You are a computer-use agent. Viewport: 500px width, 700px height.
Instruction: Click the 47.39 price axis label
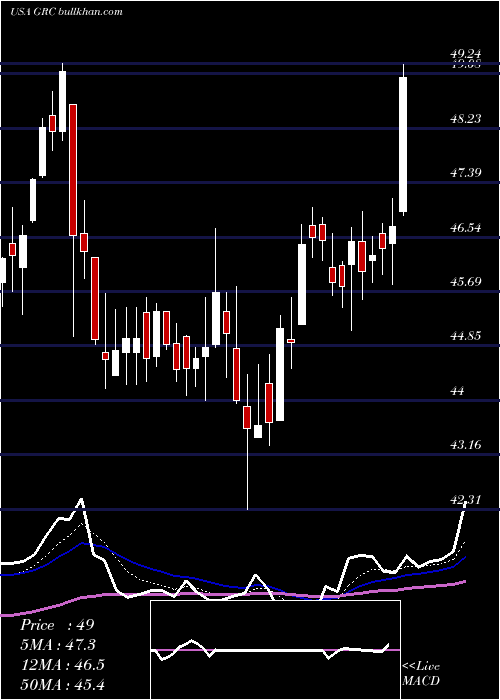coord(465,173)
